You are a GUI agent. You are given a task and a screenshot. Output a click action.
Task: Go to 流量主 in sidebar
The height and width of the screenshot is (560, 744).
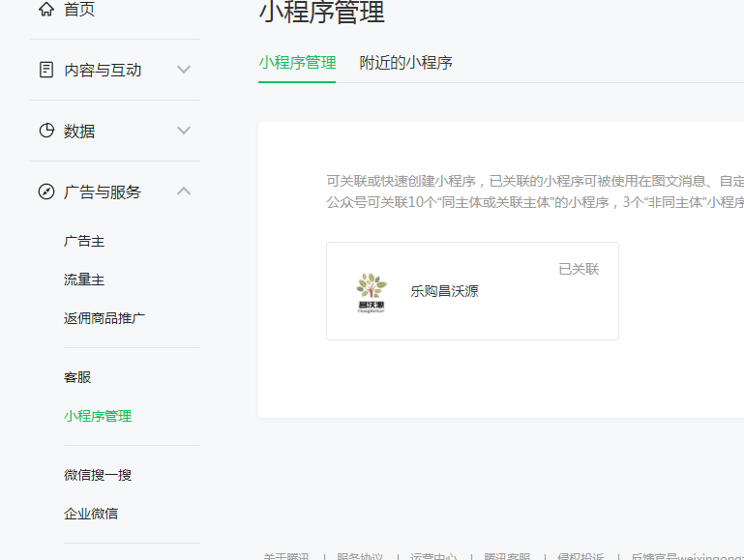pos(84,280)
